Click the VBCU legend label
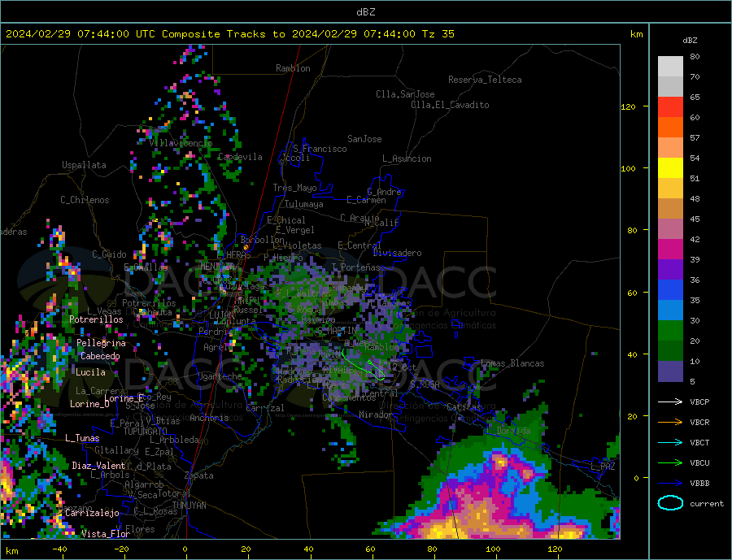This screenshot has height=560, width=732. 699,463
